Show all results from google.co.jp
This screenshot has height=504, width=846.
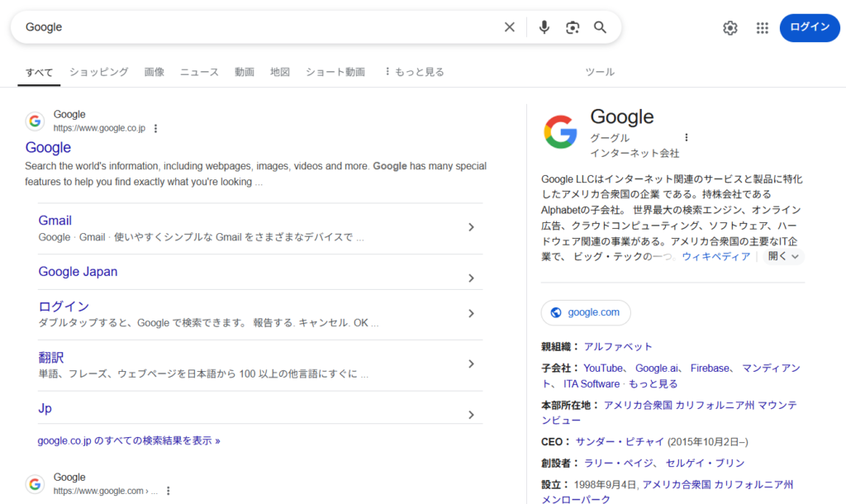click(128, 441)
